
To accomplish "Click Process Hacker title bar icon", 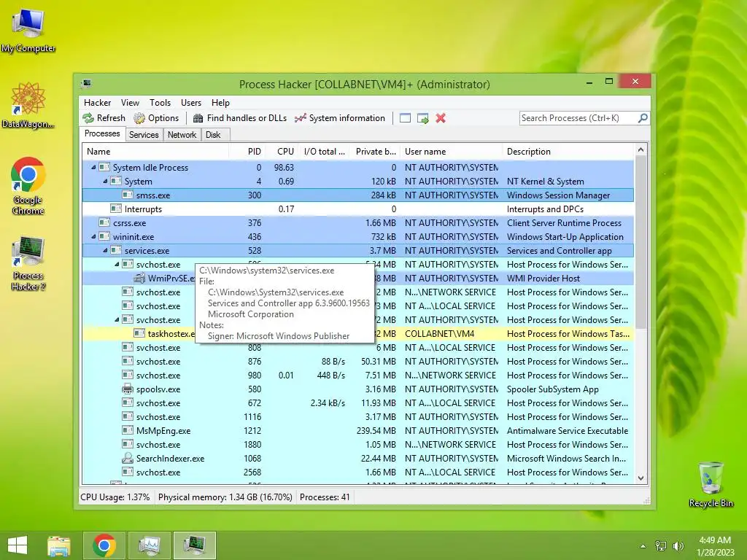I will [86, 84].
